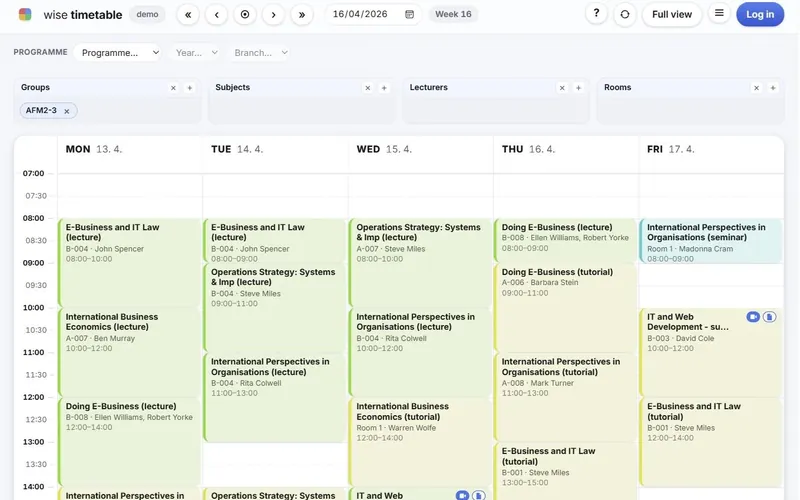
Task: Add a lecturer with plus icon
Action: pos(579,88)
